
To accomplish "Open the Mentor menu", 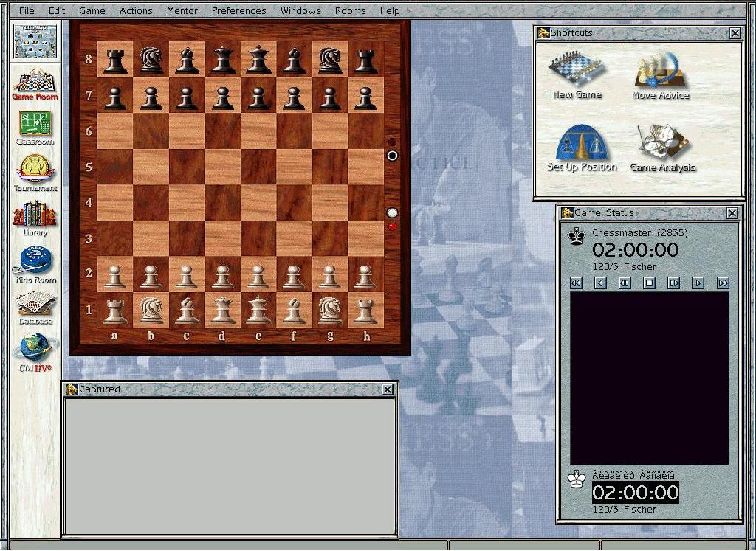I will click(x=182, y=11).
